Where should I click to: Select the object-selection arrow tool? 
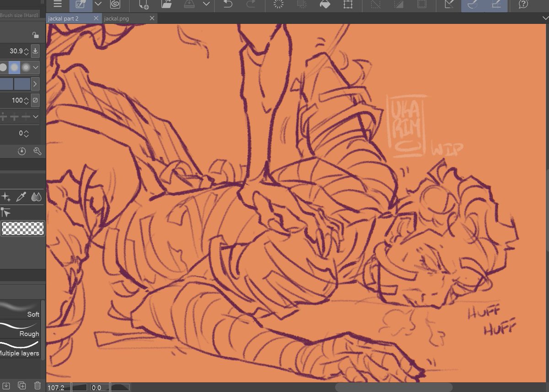coord(5,212)
